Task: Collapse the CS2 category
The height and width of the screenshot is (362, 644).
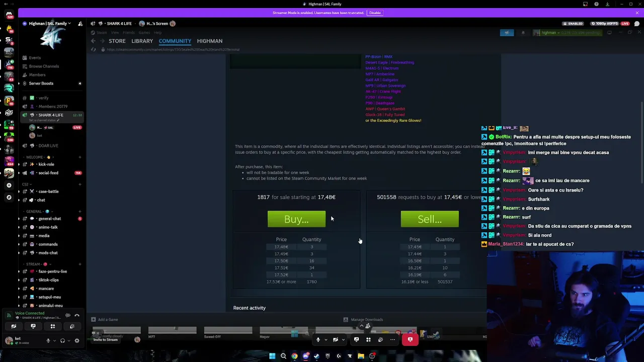Action: 26,185
